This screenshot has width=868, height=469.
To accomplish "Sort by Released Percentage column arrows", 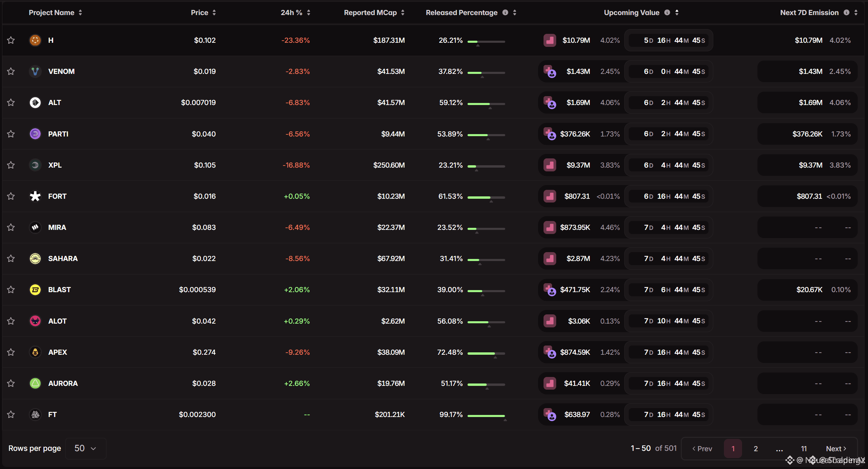I will coord(515,13).
